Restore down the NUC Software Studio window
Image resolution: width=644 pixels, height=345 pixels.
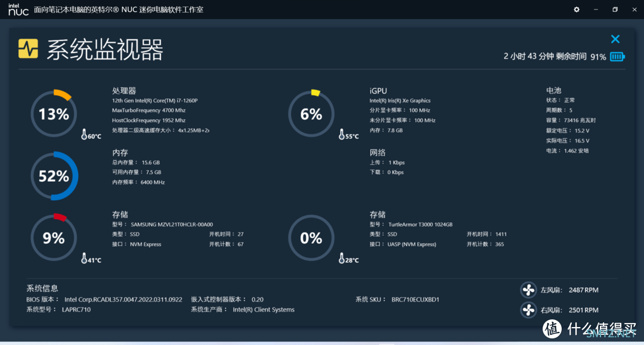(x=615, y=10)
